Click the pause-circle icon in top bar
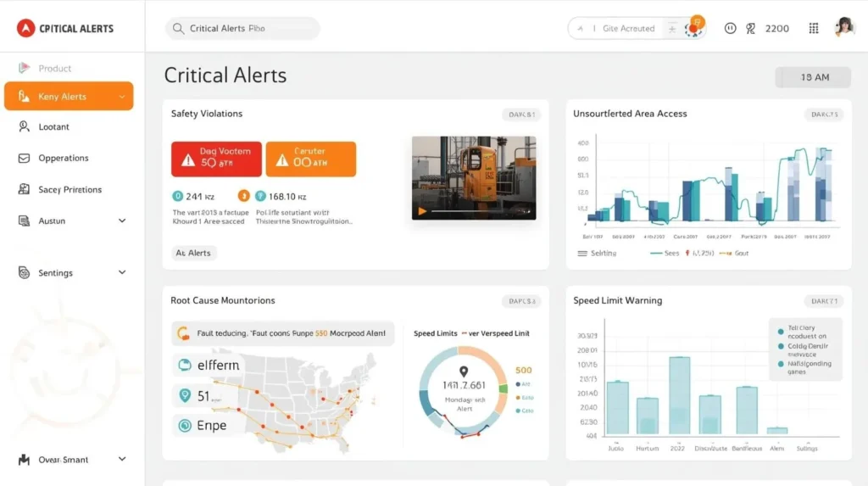 730,28
